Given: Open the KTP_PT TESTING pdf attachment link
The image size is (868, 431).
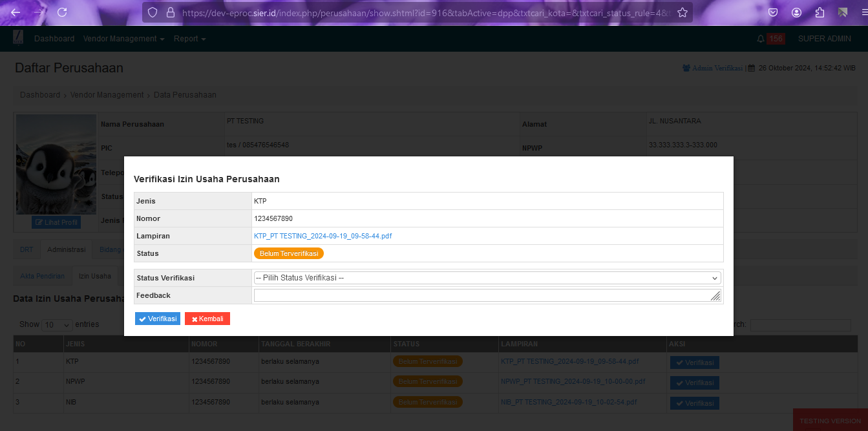Looking at the screenshot, I should [323, 236].
